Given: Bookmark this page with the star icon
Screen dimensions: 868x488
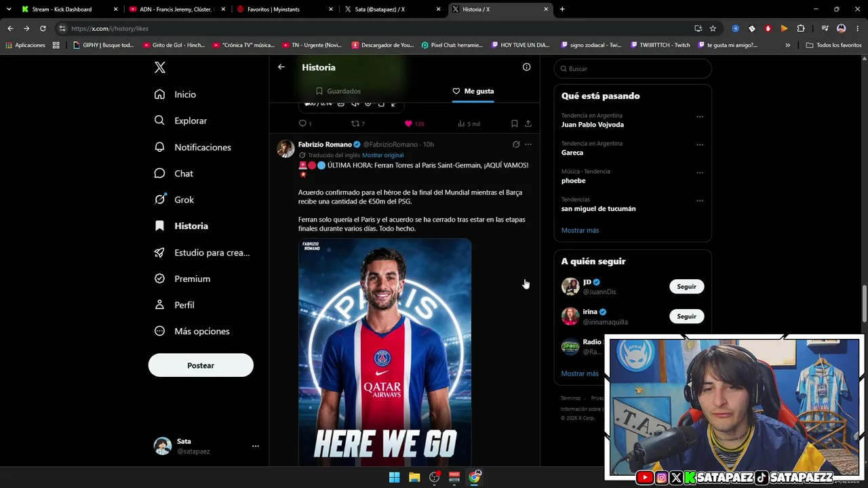Looking at the screenshot, I should point(713,28).
